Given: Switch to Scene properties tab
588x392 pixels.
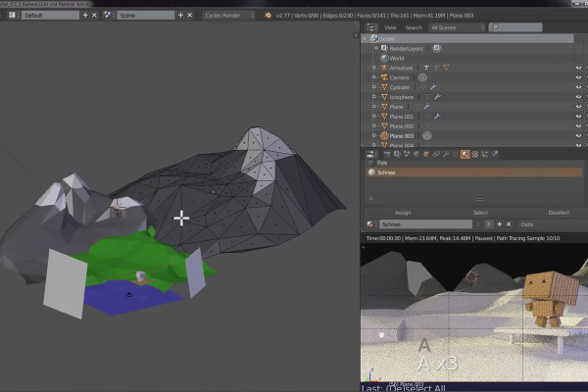Looking at the screenshot, I should click(407, 154).
